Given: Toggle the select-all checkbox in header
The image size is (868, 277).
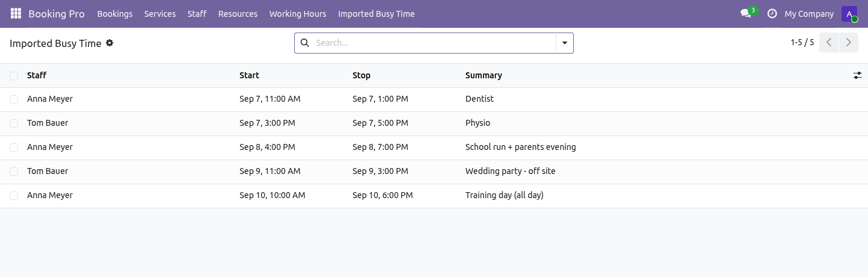Looking at the screenshot, I should (x=14, y=75).
